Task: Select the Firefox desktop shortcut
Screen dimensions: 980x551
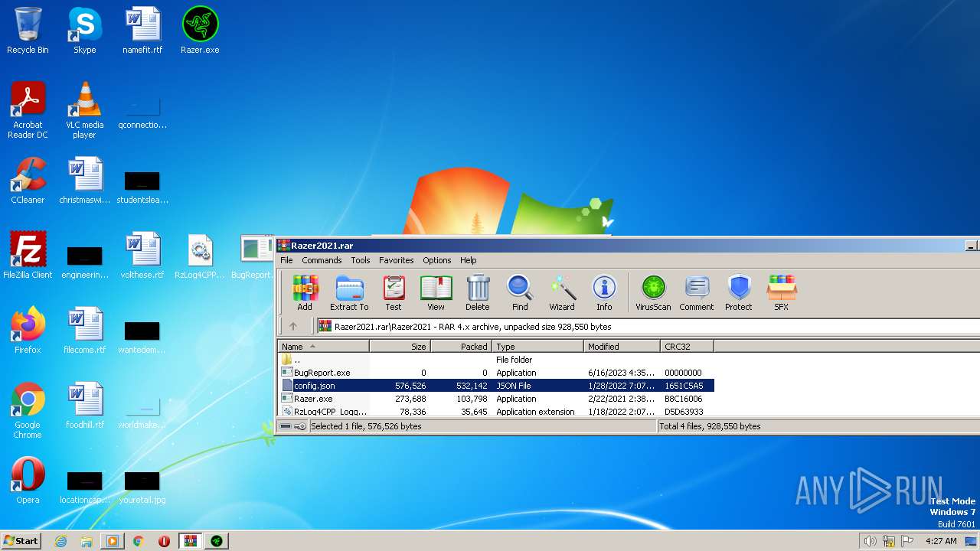Action: (x=28, y=331)
